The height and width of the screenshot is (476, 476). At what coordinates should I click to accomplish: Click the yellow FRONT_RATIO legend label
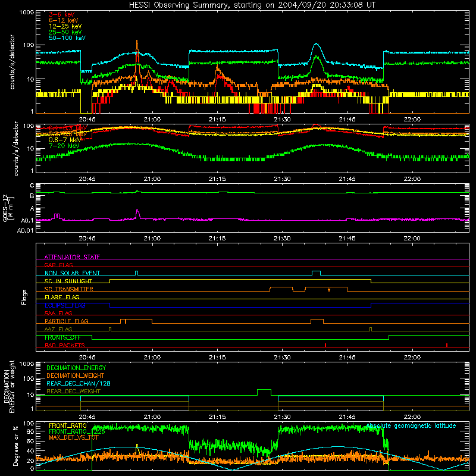click(68, 425)
